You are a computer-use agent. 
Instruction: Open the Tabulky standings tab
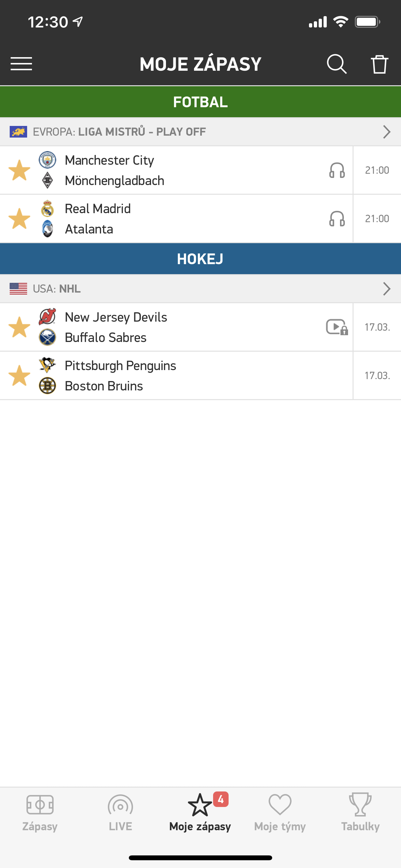(x=360, y=813)
